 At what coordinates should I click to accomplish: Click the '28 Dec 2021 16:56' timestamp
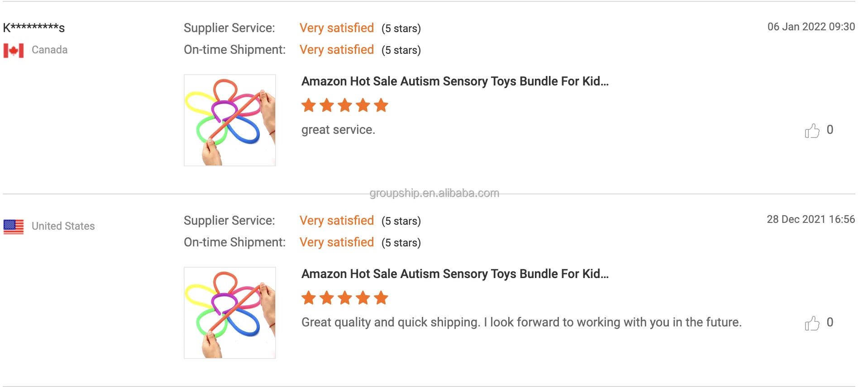(x=811, y=219)
